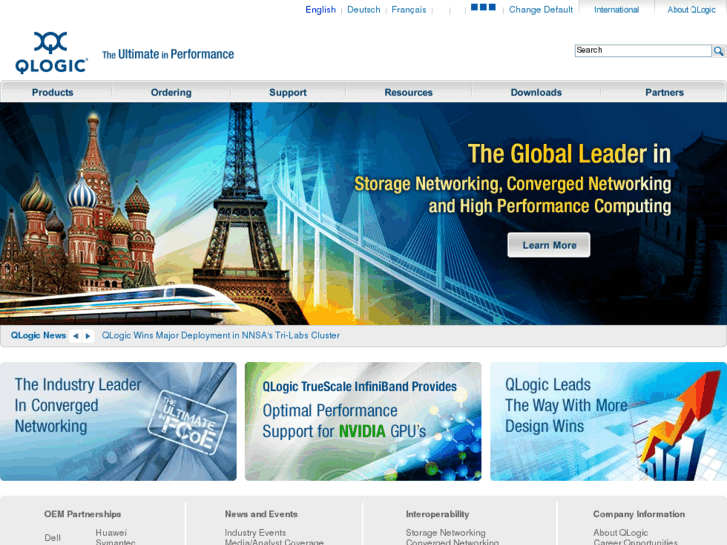Click the Company Information heading
This screenshot has width=727, height=545.
(x=638, y=514)
